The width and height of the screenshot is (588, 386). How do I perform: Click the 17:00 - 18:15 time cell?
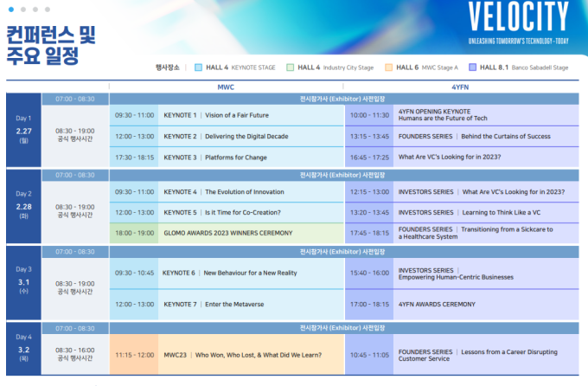369,305
